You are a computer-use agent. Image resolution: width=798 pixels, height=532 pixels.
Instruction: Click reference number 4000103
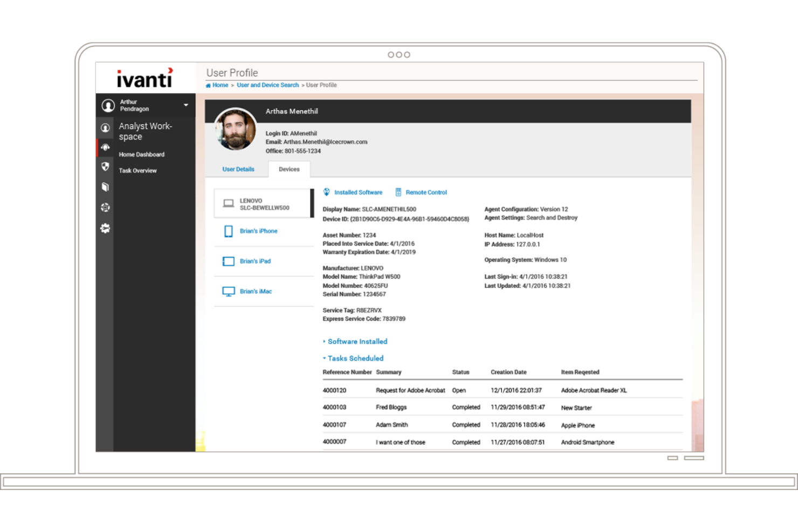coord(334,407)
